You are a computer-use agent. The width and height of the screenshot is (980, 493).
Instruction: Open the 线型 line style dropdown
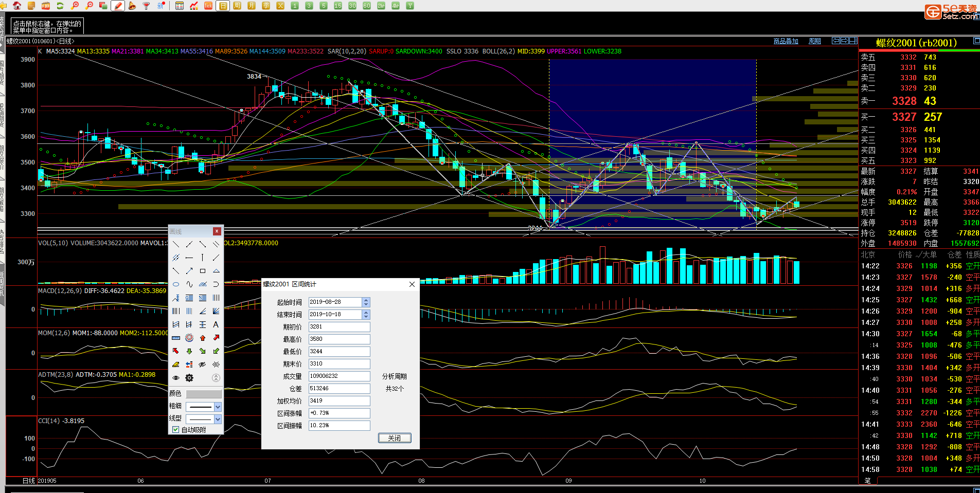(218, 419)
